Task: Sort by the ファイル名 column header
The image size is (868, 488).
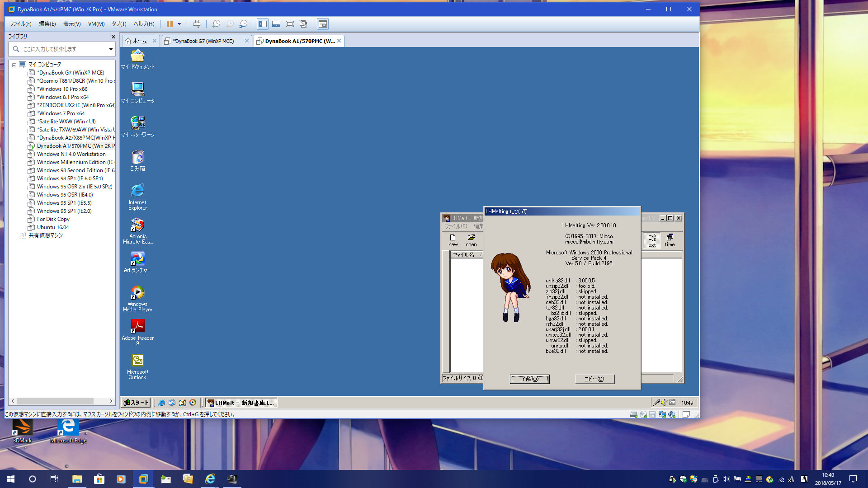Action: coord(467,255)
